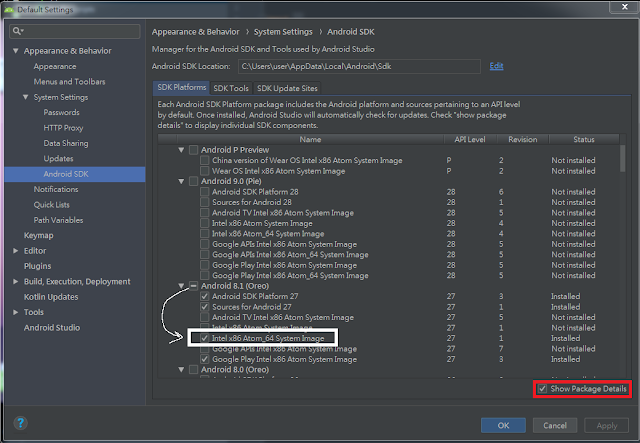Check Wear OS Intel x86 Atom System Image
Image resolution: width=640 pixels, height=443 pixels.
tap(205, 171)
